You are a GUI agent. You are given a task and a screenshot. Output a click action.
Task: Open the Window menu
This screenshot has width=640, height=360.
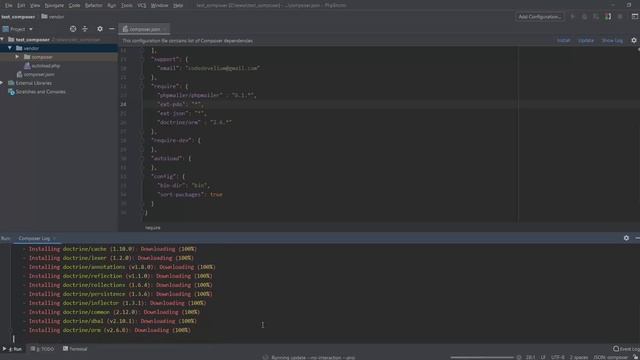point(159,5)
